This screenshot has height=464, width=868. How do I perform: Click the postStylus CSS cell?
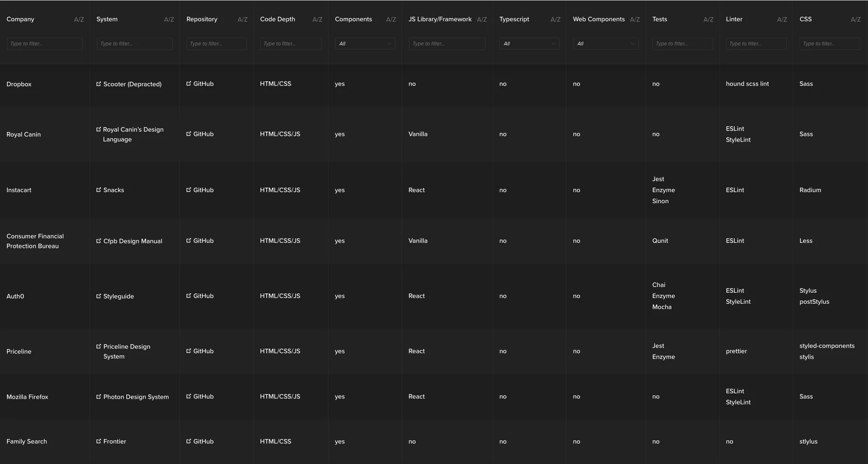(814, 302)
